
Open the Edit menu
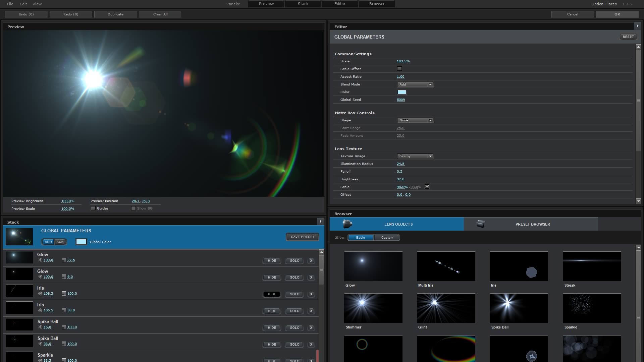click(23, 4)
